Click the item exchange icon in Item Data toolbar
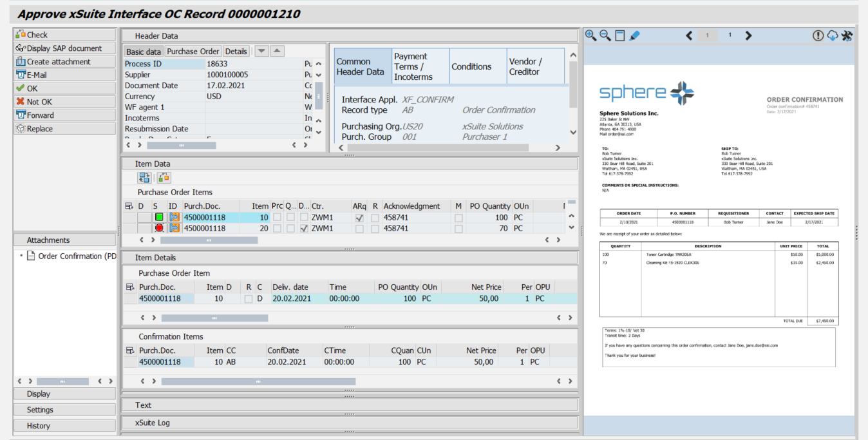This screenshot has width=868, height=440. point(144,177)
